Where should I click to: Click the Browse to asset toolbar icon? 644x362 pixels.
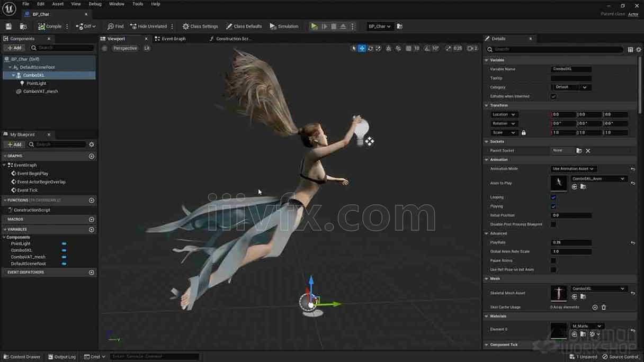coord(23,26)
